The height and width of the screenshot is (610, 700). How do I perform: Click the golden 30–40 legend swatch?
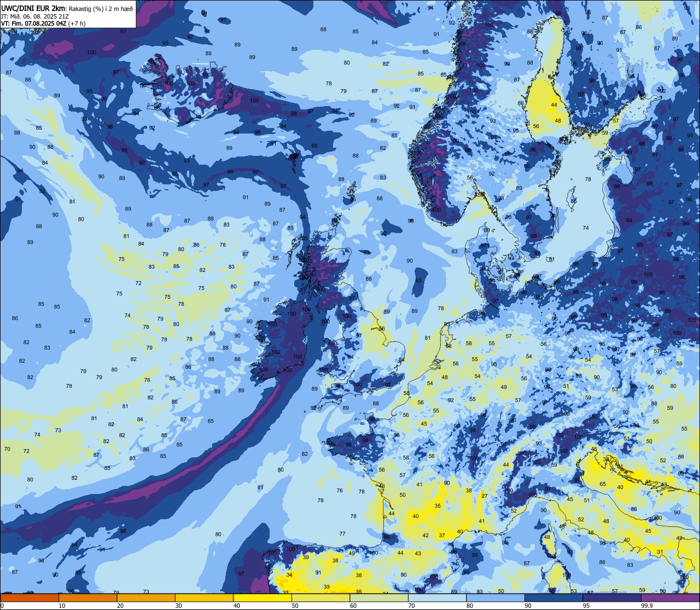(204, 597)
